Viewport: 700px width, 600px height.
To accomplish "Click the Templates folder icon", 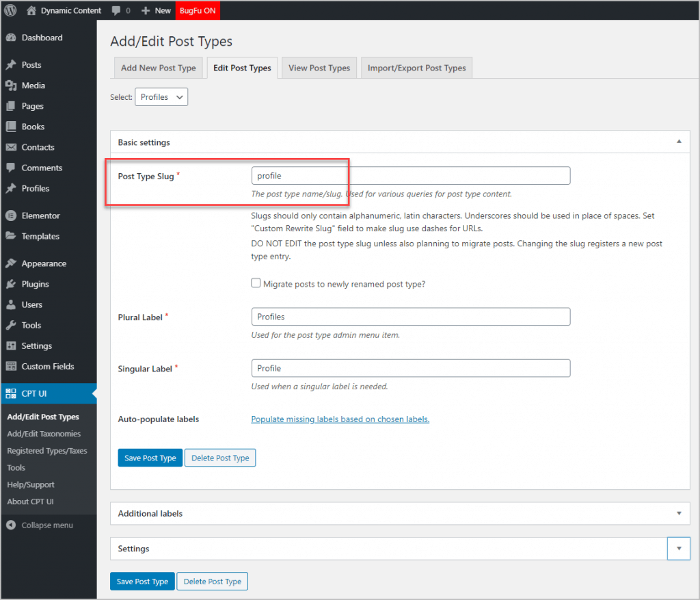I will (x=11, y=236).
